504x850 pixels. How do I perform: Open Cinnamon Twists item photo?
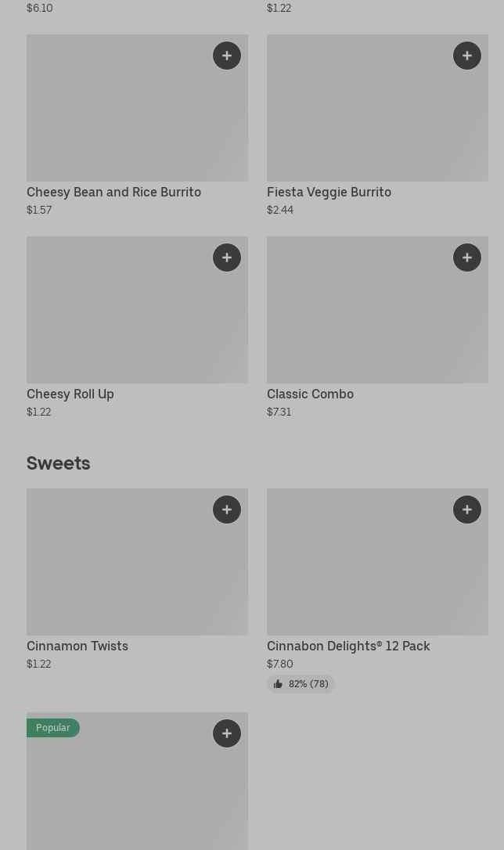(137, 562)
